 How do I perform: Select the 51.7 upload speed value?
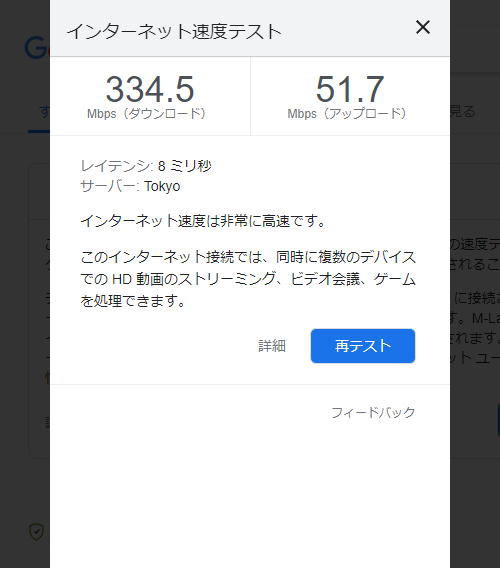point(350,89)
